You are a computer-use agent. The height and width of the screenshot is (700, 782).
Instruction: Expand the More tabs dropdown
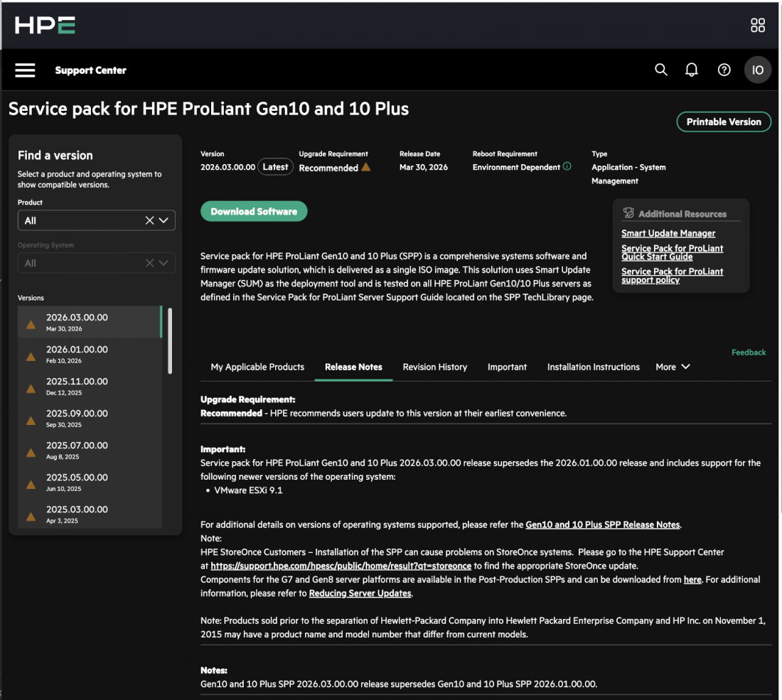[x=673, y=367]
